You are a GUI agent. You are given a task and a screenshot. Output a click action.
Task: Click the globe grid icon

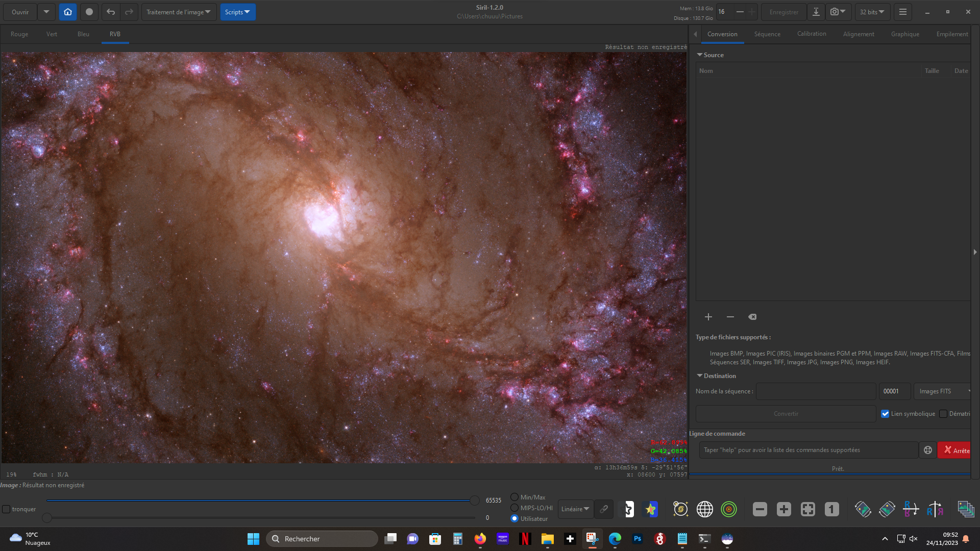705,509
